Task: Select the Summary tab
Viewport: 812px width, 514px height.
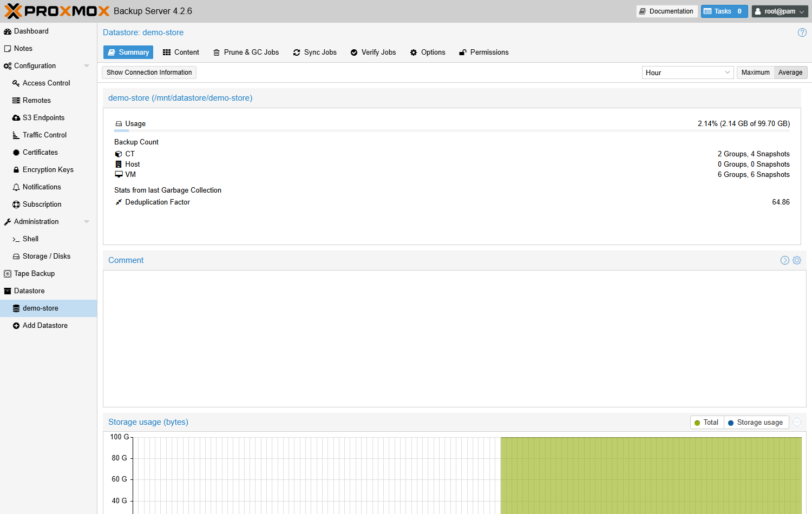Action: click(x=128, y=52)
